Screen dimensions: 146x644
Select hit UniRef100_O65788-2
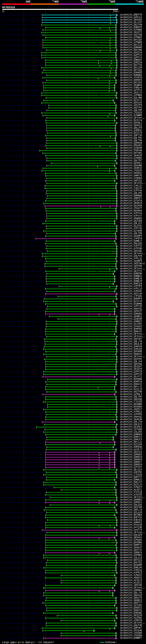[x=132, y=263]
